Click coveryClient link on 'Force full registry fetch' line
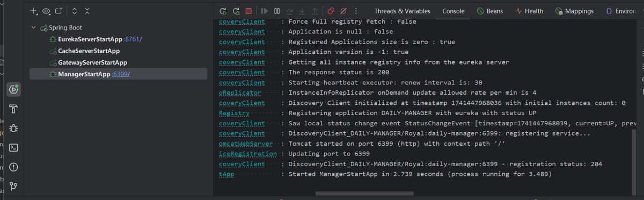This screenshot has width=644, height=200. point(242,22)
